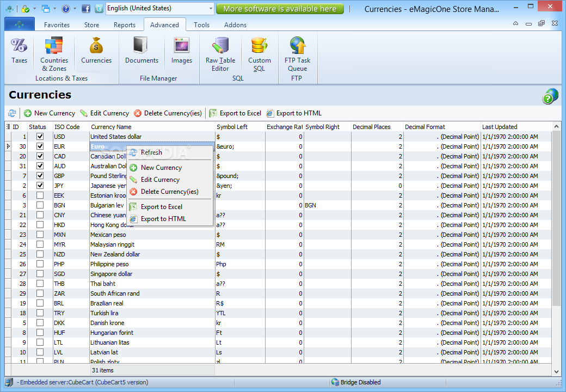566x392 pixels.
Task: Expand the dropdown arrow next to layout icon
Action: point(55,8)
